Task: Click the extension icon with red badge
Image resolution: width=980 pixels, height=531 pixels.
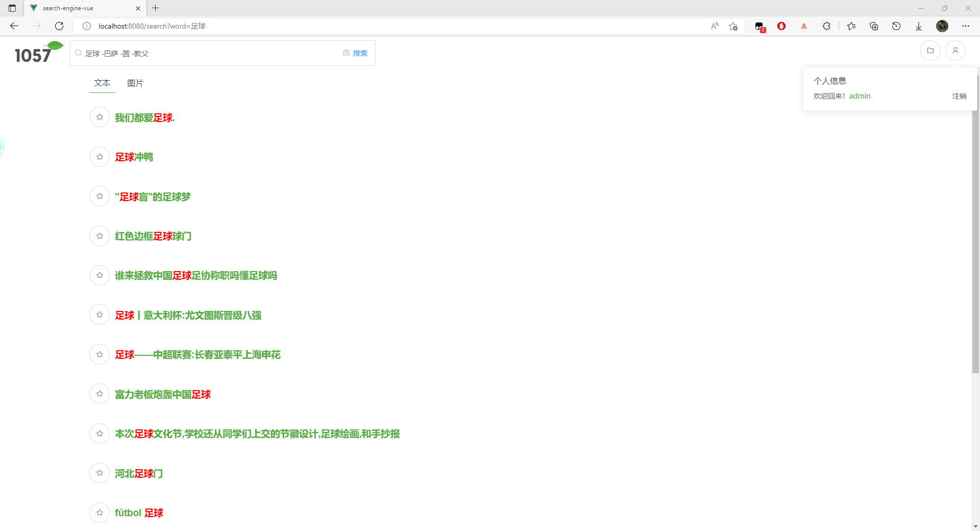Action: [759, 27]
